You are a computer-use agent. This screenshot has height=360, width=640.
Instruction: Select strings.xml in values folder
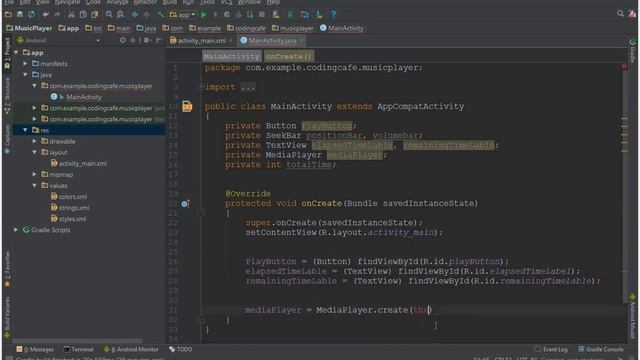click(69, 208)
